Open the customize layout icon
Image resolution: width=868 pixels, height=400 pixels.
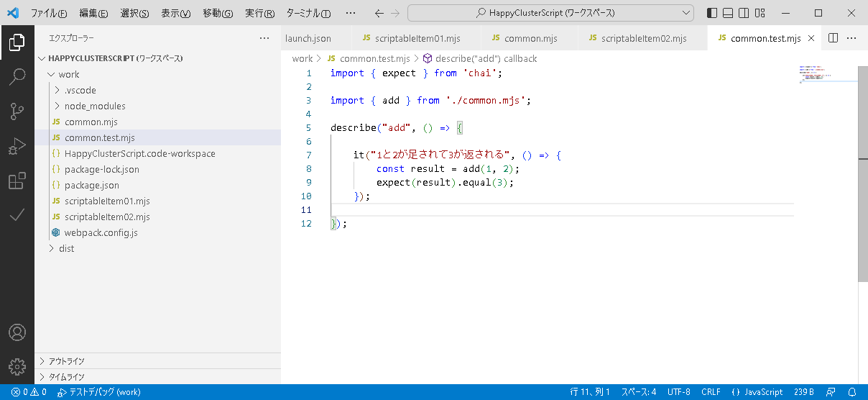(x=759, y=13)
